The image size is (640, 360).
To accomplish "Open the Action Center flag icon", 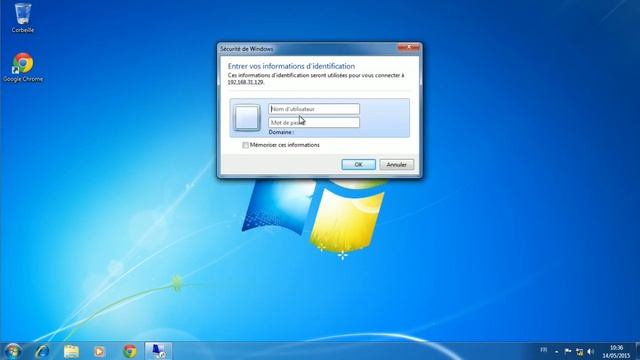I will [x=568, y=351].
